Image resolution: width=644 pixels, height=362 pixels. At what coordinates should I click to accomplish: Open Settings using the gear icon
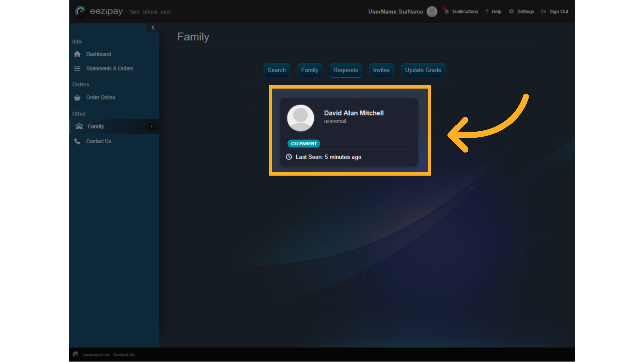[x=511, y=11]
